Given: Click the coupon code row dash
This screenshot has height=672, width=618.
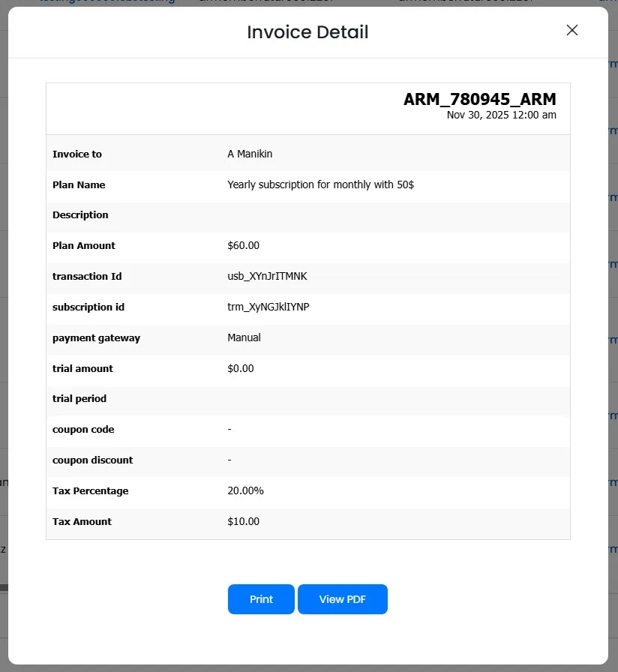Looking at the screenshot, I should click(229, 429).
